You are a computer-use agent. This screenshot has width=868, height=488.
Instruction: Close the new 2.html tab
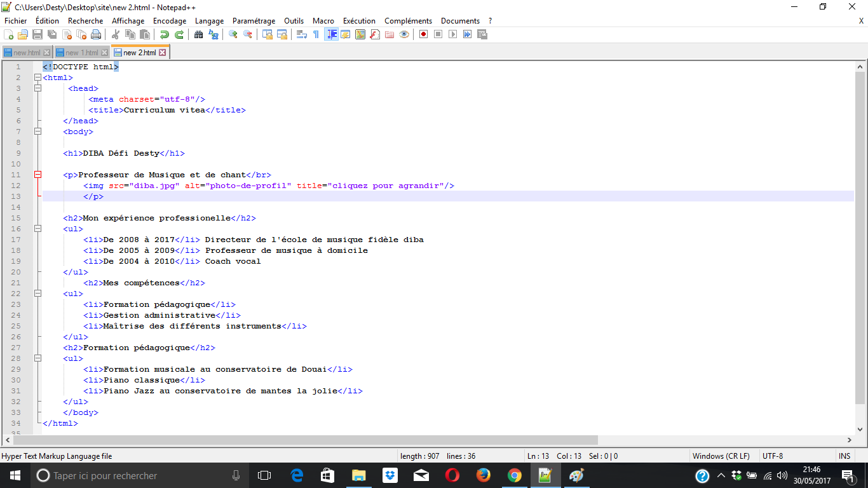163,53
